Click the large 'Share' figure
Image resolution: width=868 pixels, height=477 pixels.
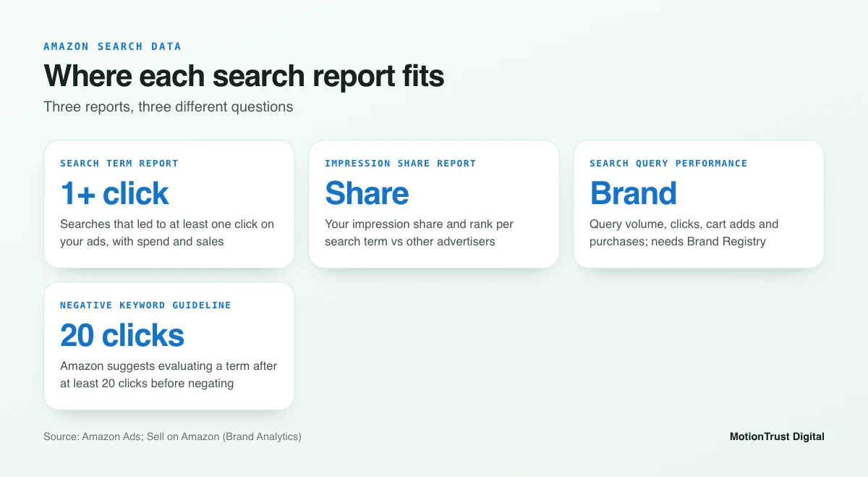[367, 193]
